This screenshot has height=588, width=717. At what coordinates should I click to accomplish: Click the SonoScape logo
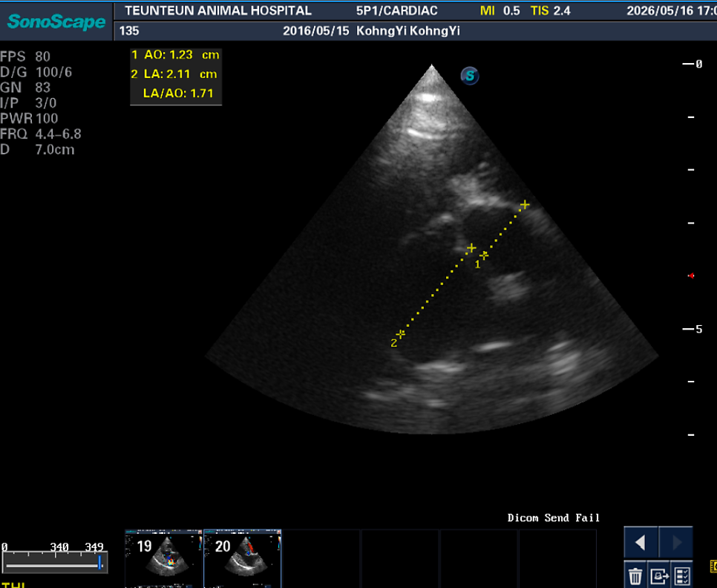point(56,22)
